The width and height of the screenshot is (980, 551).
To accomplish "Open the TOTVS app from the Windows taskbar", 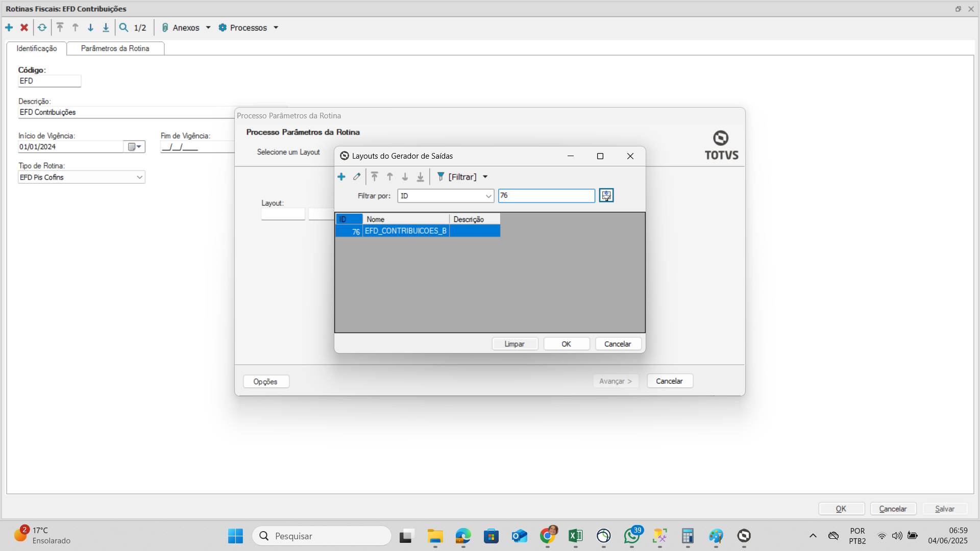I will pos(744,536).
